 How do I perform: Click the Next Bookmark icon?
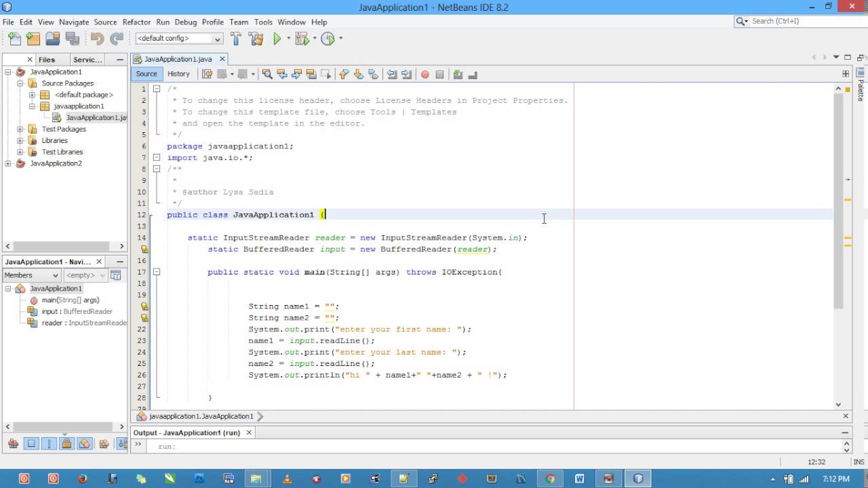click(x=359, y=74)
